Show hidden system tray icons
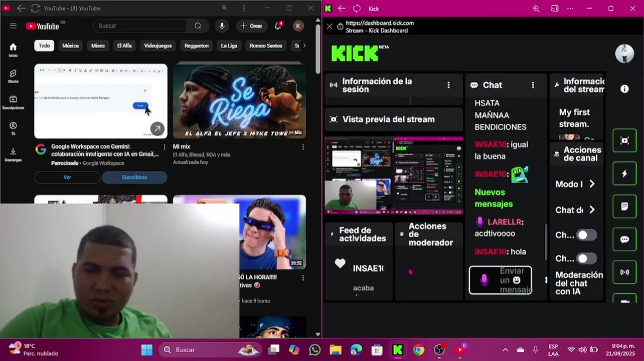This screenshot has height=361, width=644. (x=505, y=350)
